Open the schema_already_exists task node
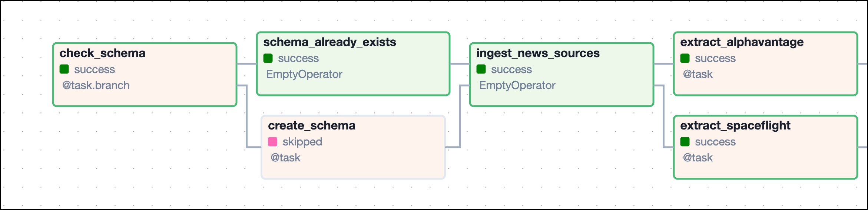Viewport: 868px width, 210px height. point(329,42)
